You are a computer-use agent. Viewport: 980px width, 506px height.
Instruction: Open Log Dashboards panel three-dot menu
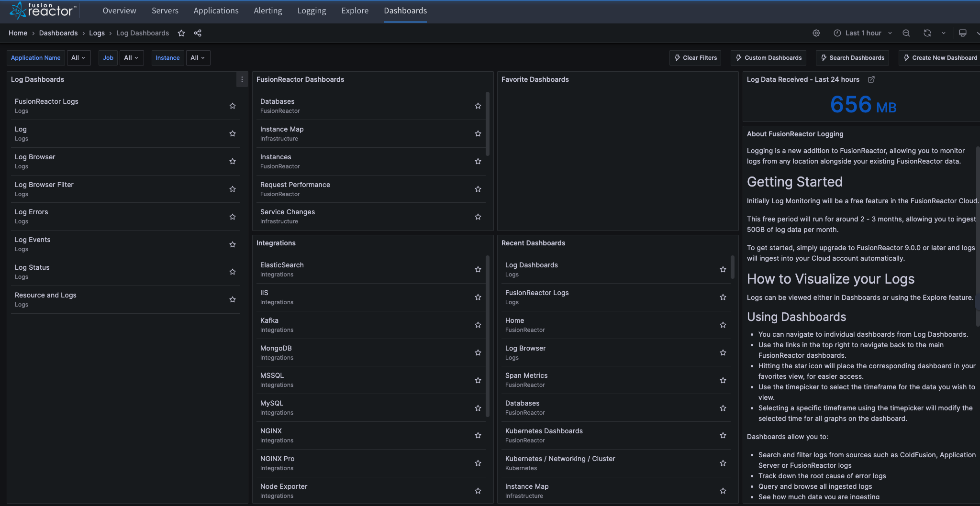pos(242,79)
